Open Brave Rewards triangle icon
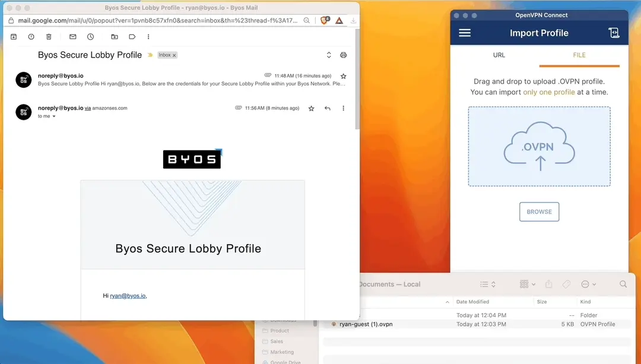Viewport: 641px width, 364px height. [x=339, y=20]
